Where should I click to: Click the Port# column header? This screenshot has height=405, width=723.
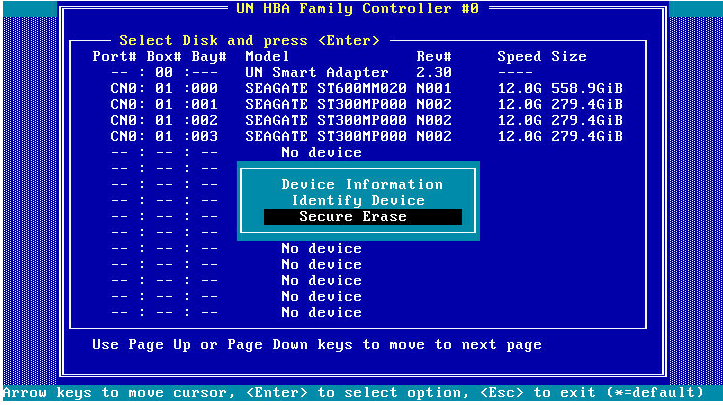(115, 56)
